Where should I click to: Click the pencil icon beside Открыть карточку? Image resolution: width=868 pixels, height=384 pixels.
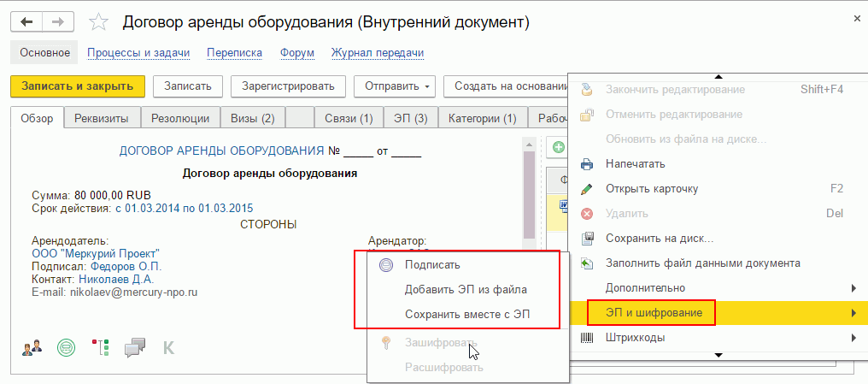pos(587,189)
